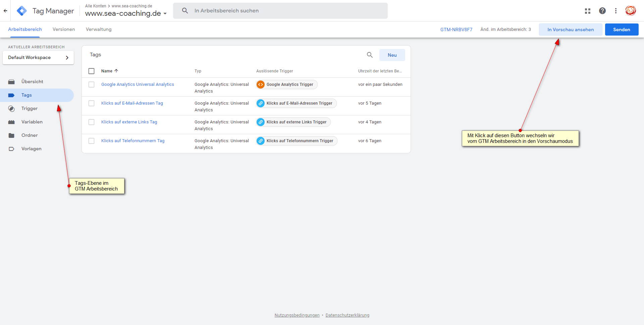Click the E-Mail-Adressen Trigger link icon

tap(261, 103)
